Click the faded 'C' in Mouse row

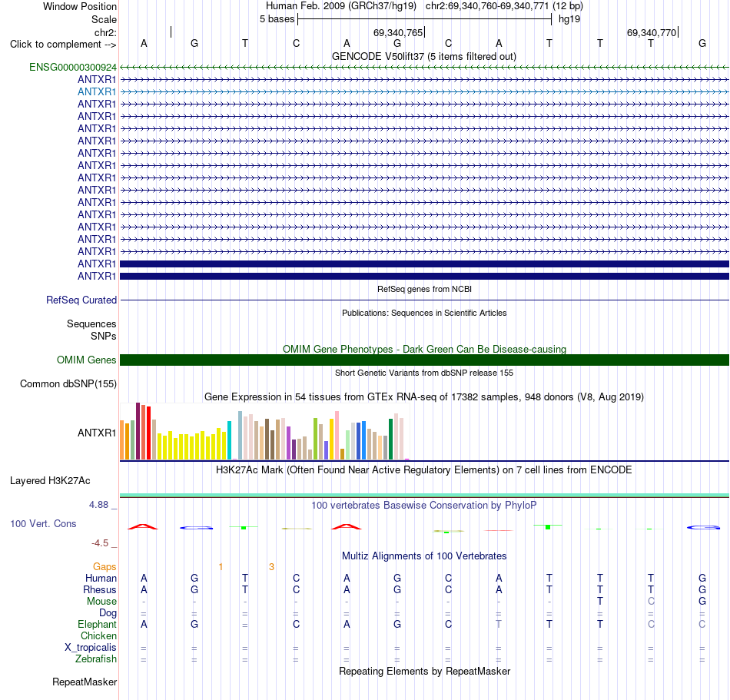pos(651,602)
